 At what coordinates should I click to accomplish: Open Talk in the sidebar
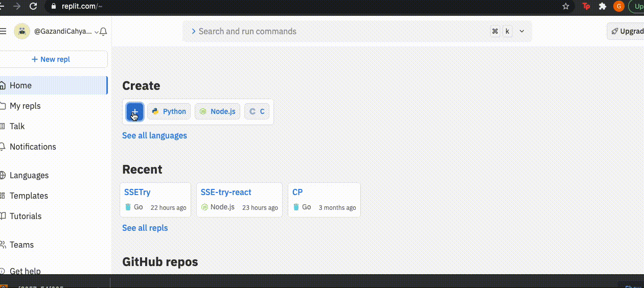tap(53, 126)
